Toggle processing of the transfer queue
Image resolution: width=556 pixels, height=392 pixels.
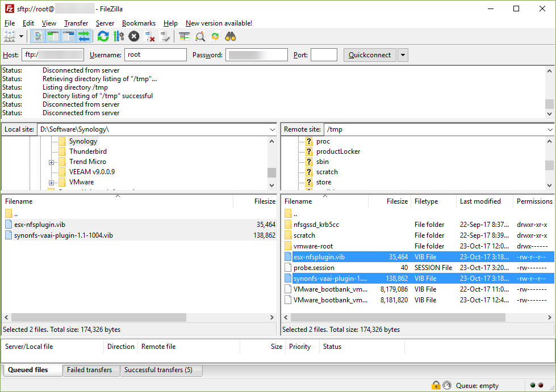[x=118, y=37]
